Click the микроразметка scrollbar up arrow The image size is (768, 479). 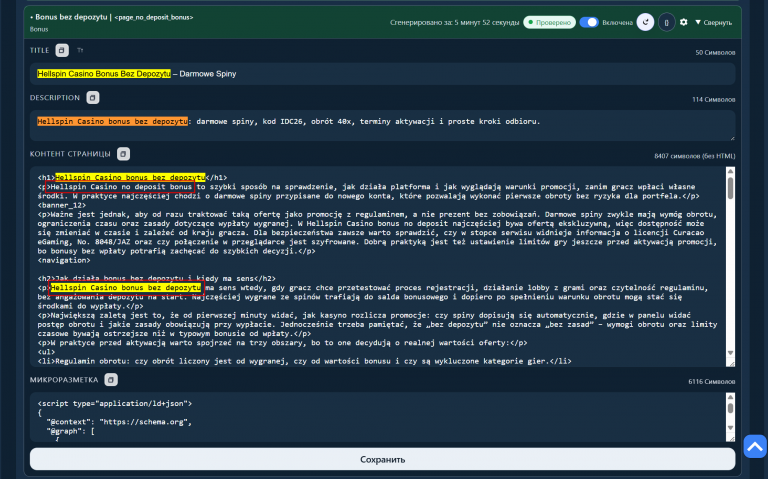pyautogui.click(x=730, y=397)
